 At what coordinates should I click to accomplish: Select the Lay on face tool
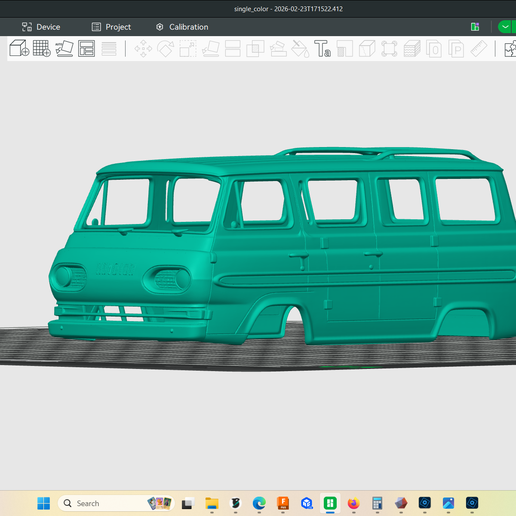(211, 49)
